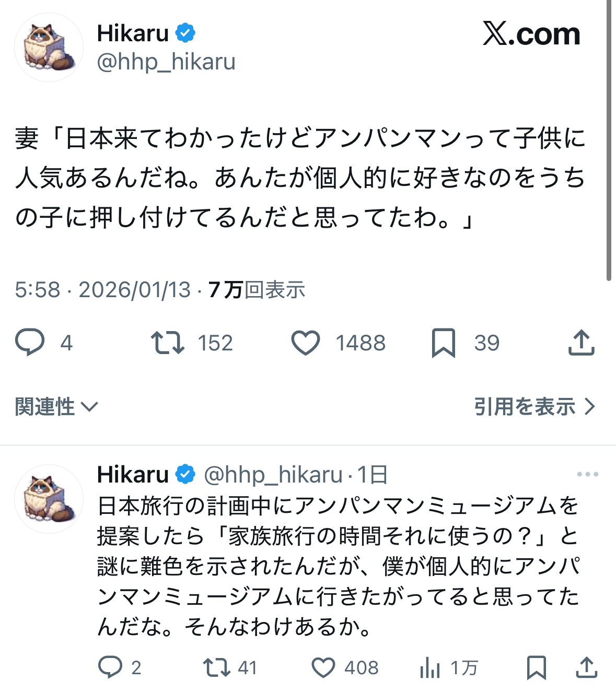
Task: Click the X.com logo
Action: (x=531, y=34)
